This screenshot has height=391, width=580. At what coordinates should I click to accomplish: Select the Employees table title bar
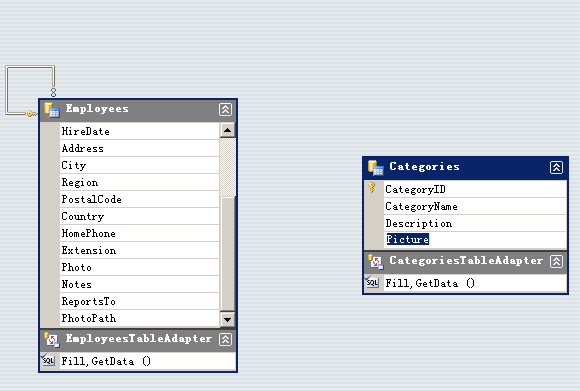(138, 110)
